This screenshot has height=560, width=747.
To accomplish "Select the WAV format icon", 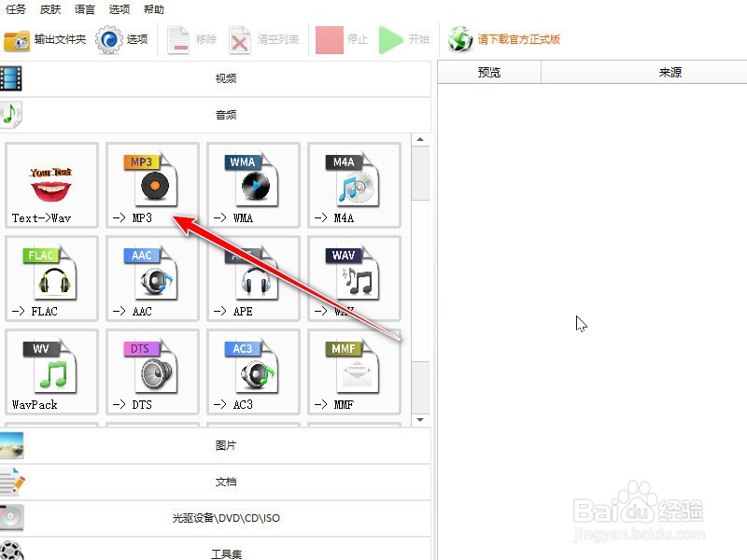I will 354,277.
